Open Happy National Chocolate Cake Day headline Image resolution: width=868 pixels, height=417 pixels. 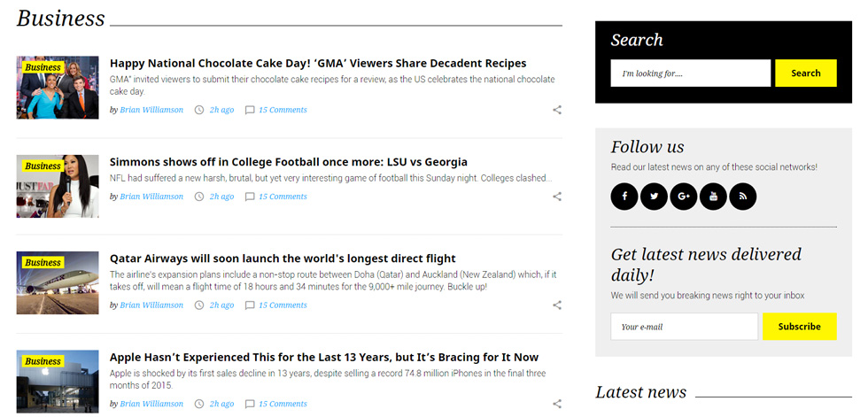pyautogui.click(x=318, y=63)
